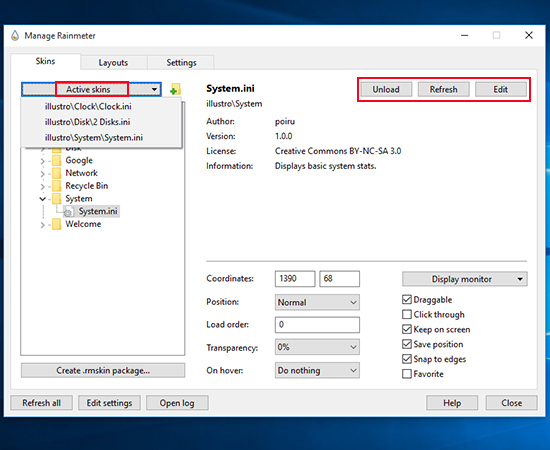This screenshot has width=550, height=450.
Task: Click the System folder icon
Action: 56,199
